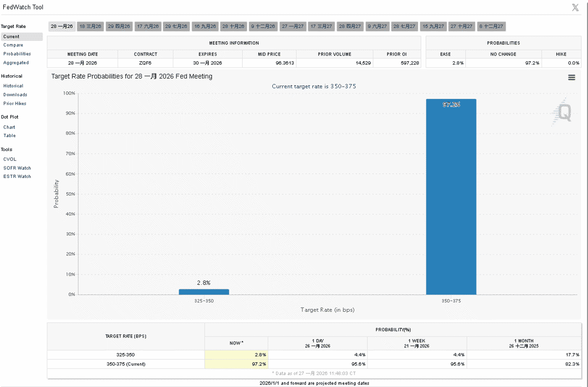The width and height of the screenshot is (588, 387).
Task: Open the SOFR Watch tool
Action: pos(17,168)
